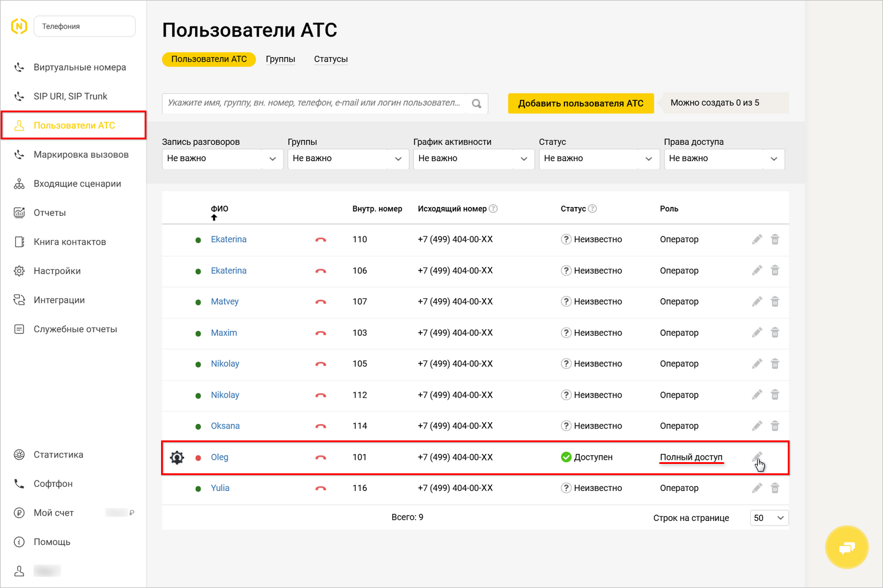The image size is (883, 588).
Task: Open the Полный доступ link for Oleg
Action: pos(691,457)
